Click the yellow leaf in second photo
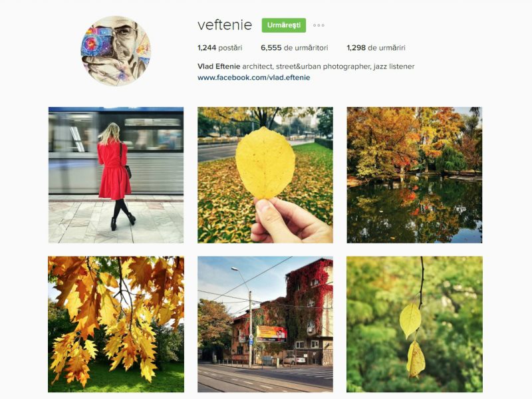This screenshot has width=532, height=399. tap(265, 163)
